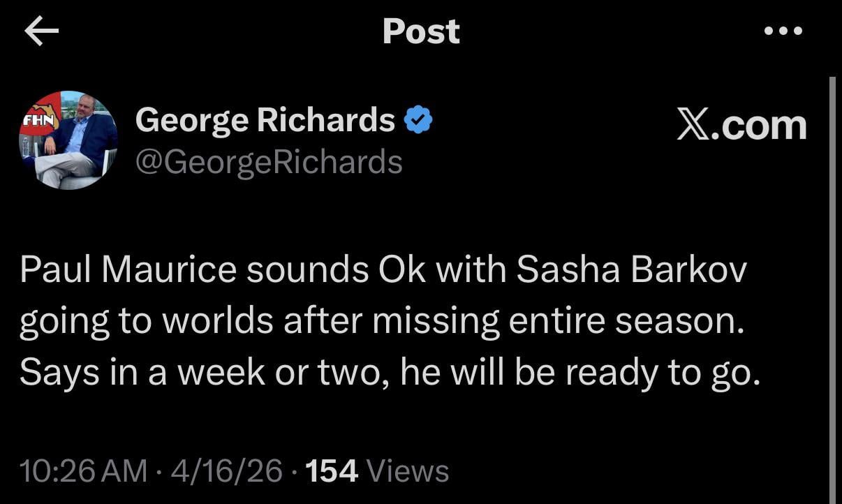Image resolution: width=842 pixels, height=504 pixels.
Task: Click the 10:26 AM timestamp
Action: [x=84, y=471]
